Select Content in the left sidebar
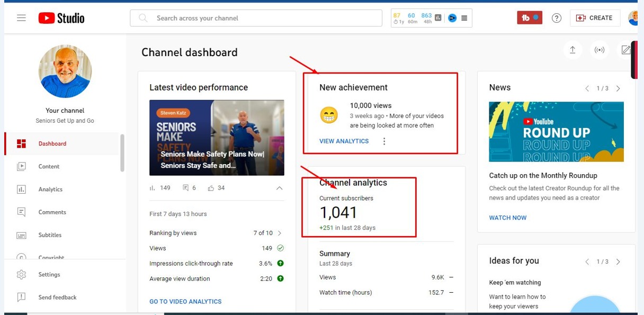644x315 pixels. (x=49, y=167)
